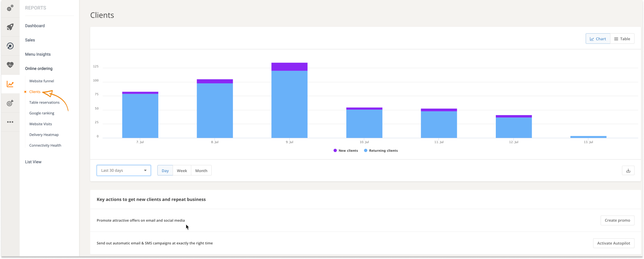Screen dimensions: 644x259
Task: Switch to Table view
Action: (x=622, y=39)
